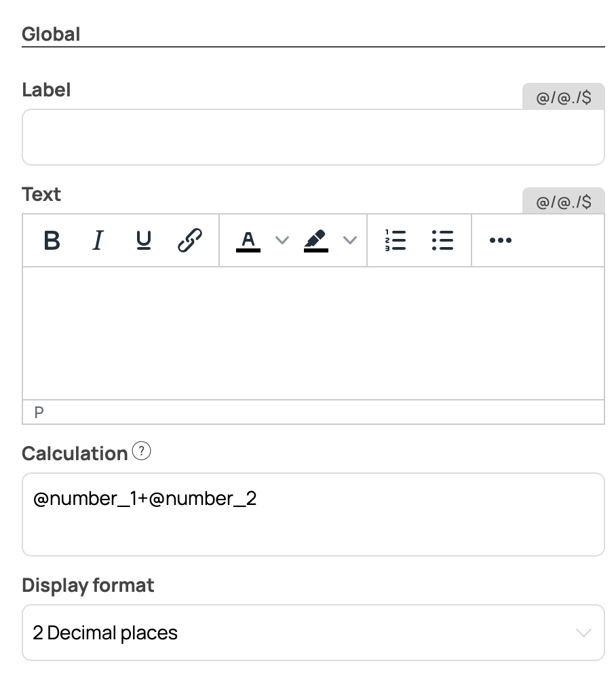Apply the text highlight tool
This screenshot has width=616, height=676.
(316, 240)
